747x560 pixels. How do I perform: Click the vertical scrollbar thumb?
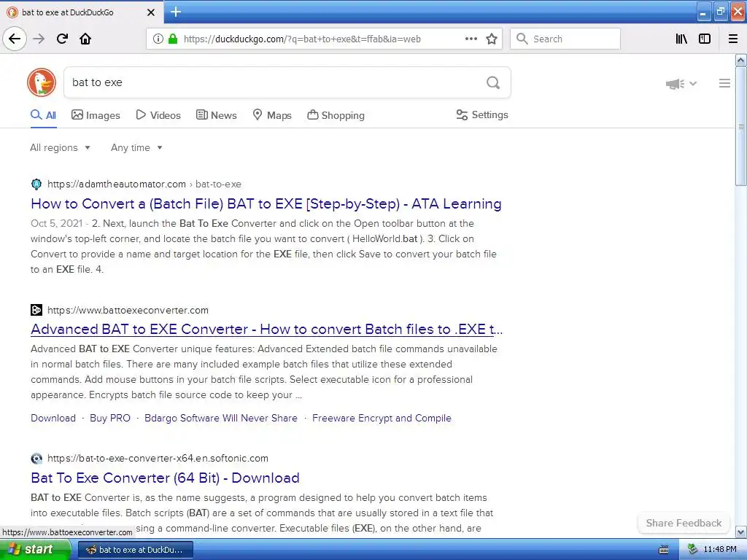pyautogui.click(x=740, y=126)
